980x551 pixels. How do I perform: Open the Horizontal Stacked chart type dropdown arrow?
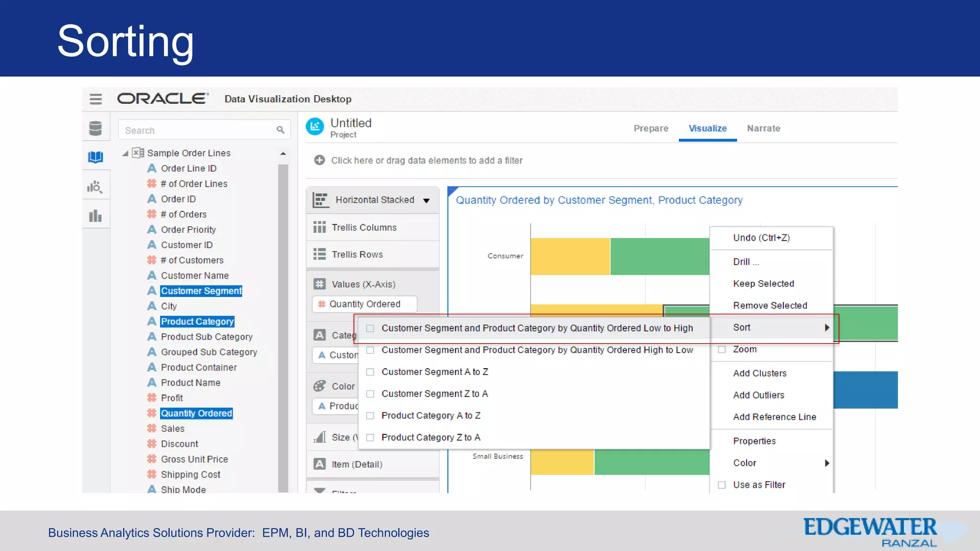coord(426,200)
